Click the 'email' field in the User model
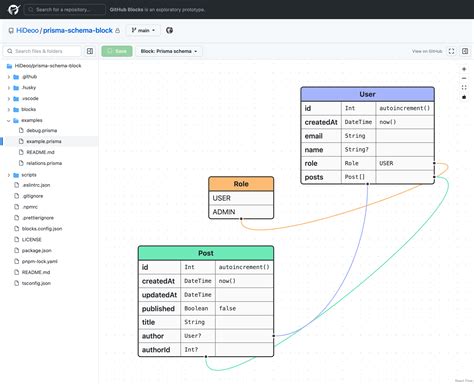 click(x=367, y=136)
